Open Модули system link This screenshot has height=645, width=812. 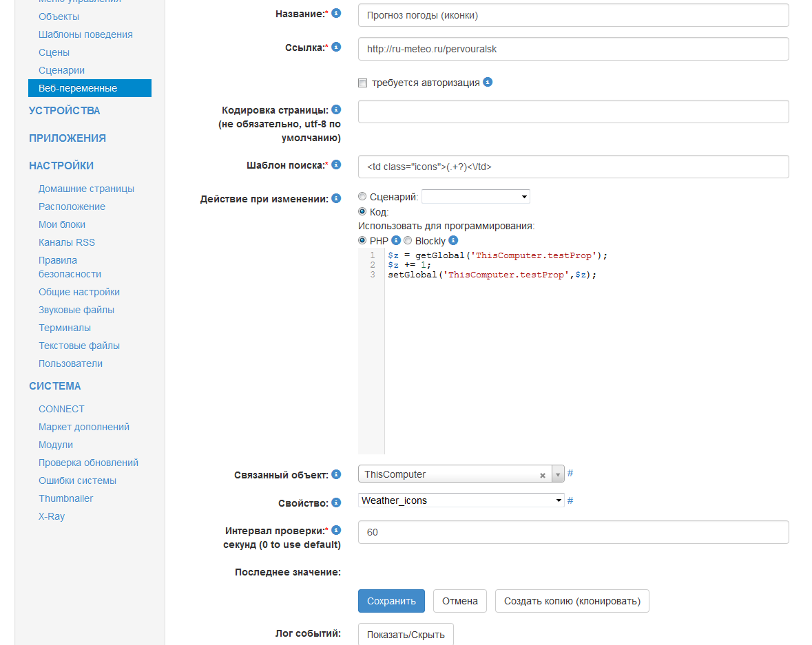point(55,445)
